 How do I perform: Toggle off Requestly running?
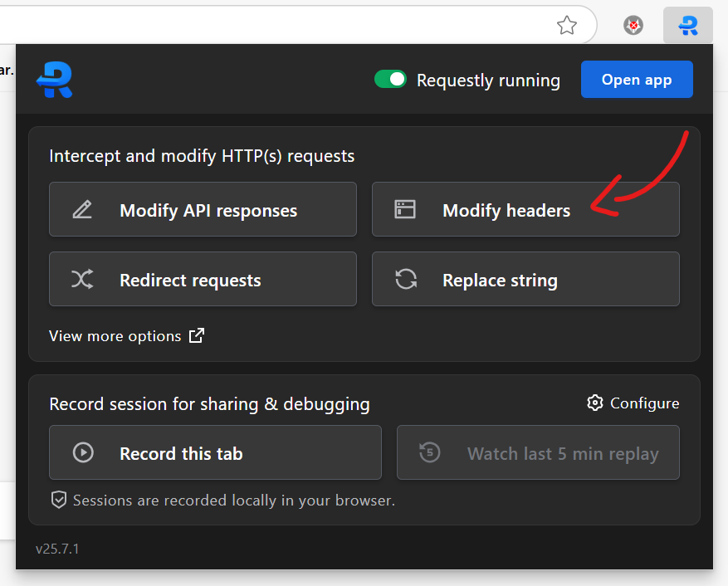[x=391, y=79]
